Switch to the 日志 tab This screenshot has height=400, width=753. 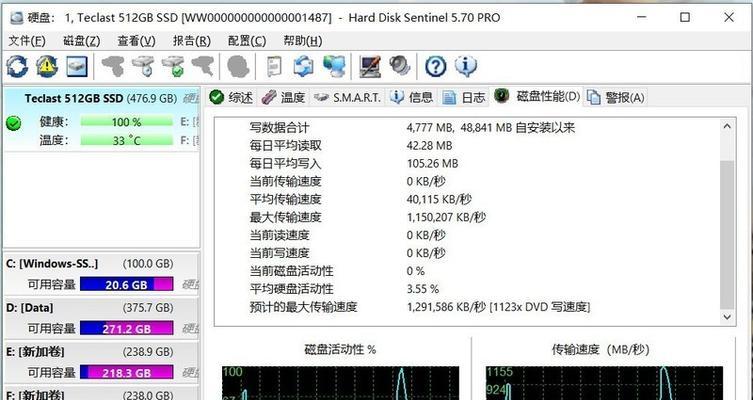click(464, 97)
